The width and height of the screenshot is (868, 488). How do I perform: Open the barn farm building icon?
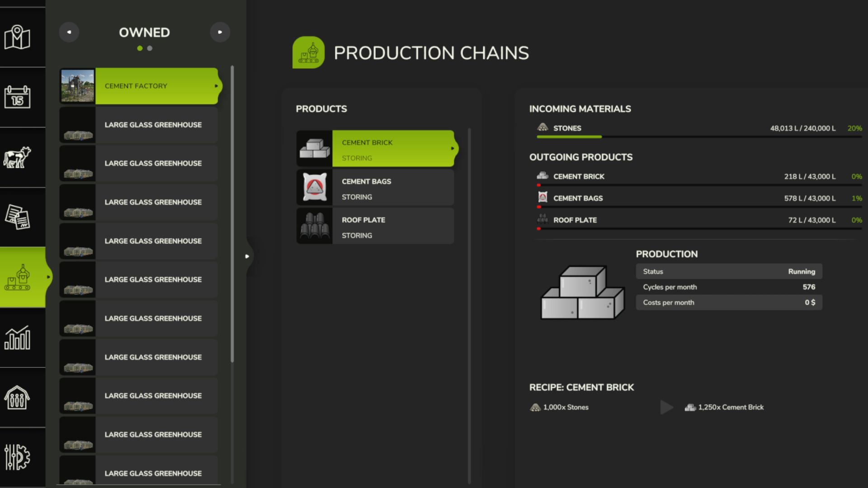[x=17, y=398]
